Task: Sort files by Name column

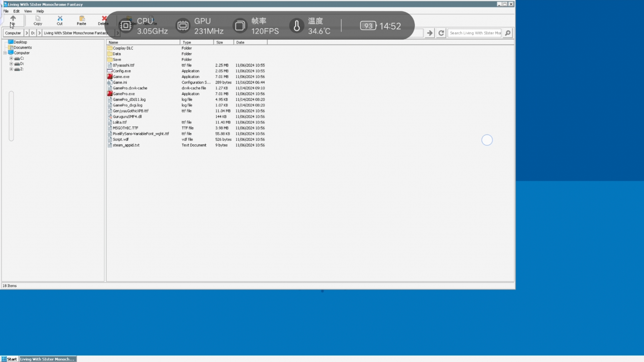Action: [x=143, y=42]
